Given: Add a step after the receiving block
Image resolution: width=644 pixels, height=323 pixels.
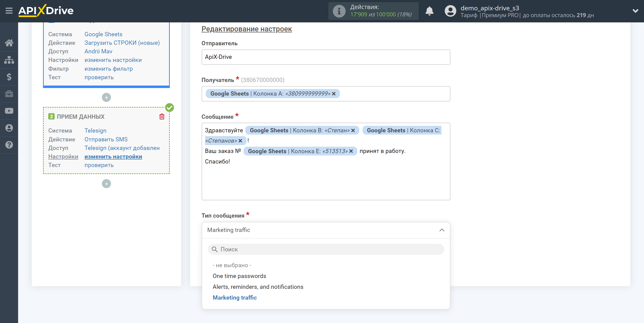Looking at the screenshot, I should coord(106,184).
